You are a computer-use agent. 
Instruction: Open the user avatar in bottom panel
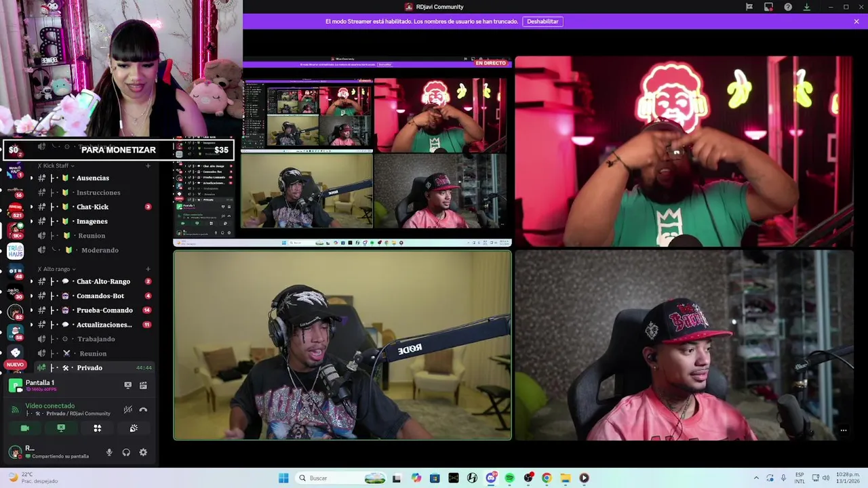[15, 452]
